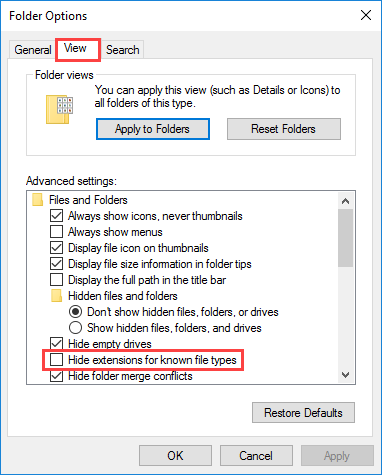Click the Advanced settings scrollbar thumb

[x=345, y=238]
